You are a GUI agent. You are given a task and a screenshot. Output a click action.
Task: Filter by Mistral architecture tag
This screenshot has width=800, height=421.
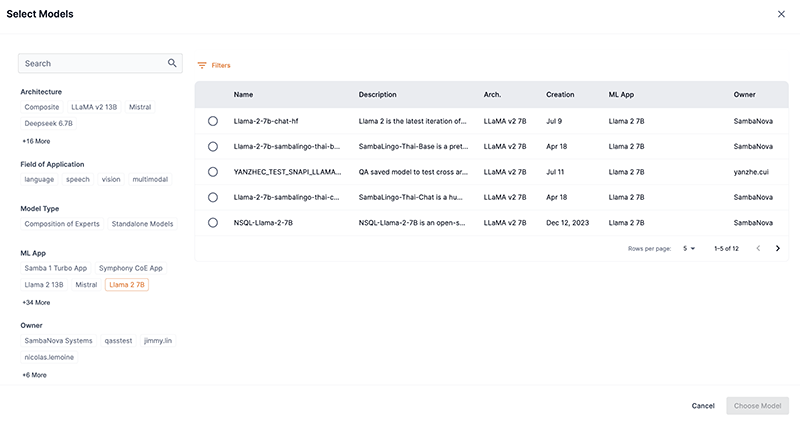[140, 106]
